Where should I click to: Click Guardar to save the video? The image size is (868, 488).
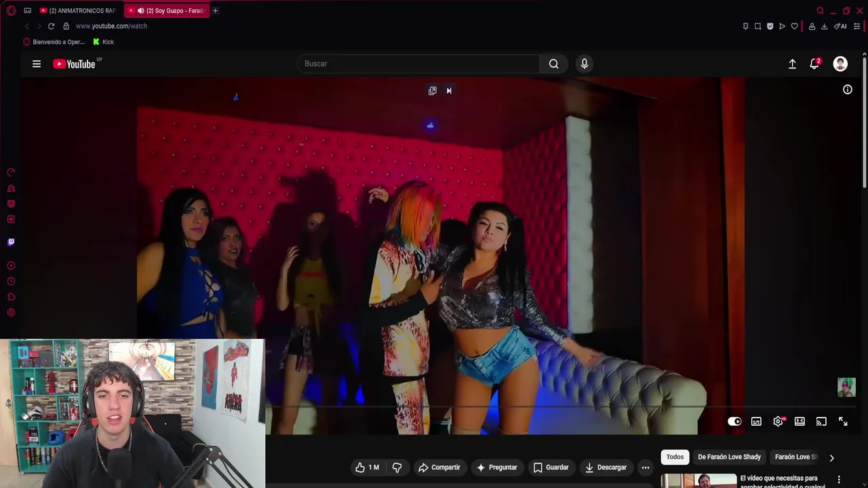point(551,468)
